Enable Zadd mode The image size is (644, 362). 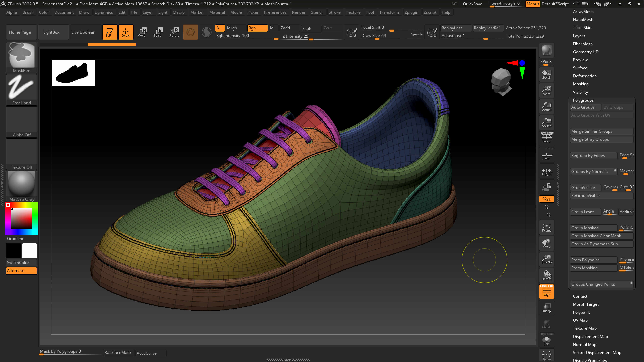tap(289, 28)
